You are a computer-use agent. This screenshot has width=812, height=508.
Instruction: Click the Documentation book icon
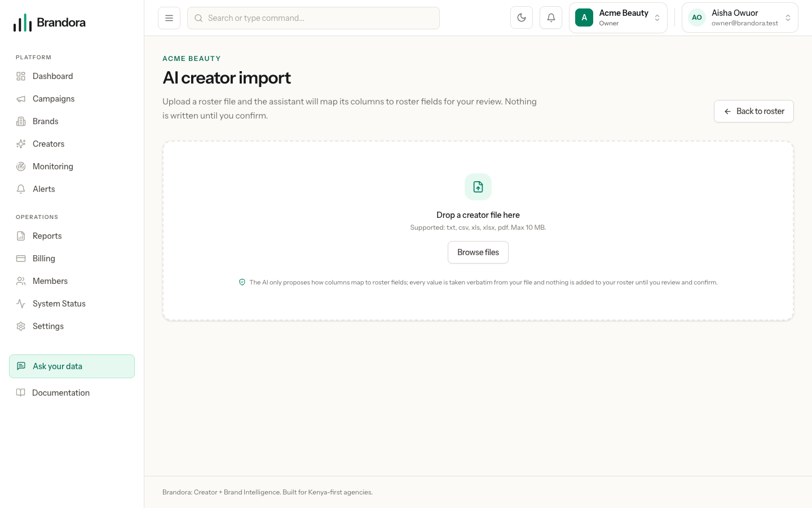(x=21, y=393)
